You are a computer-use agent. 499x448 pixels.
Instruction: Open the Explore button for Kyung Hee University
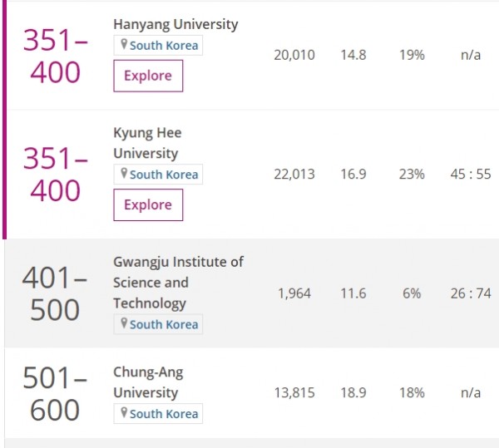pyautogui.click(x=148, y=204)
